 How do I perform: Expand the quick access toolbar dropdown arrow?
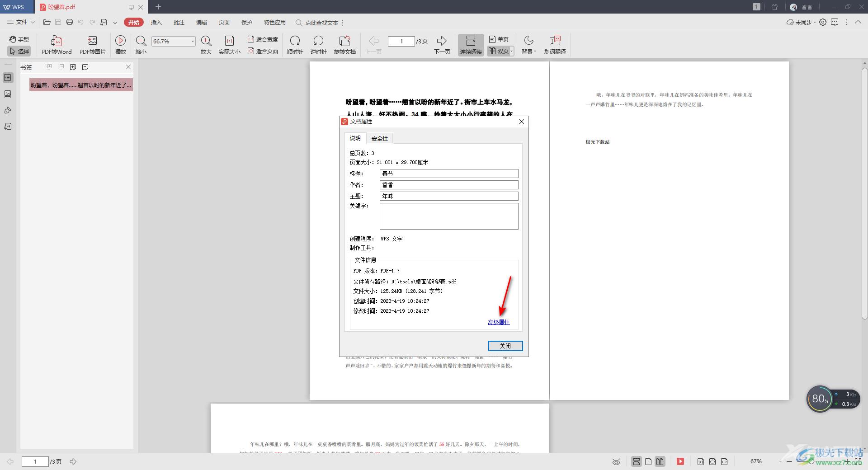point(115,22)
